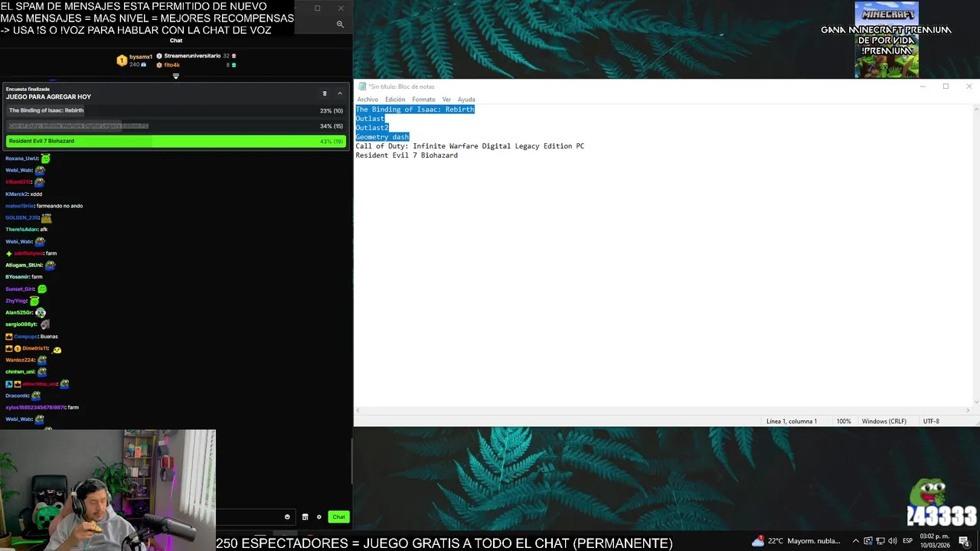
Task: Open Archivo menu in Bloc de notas
Action: pyautogui.click(x=367, y=99)
